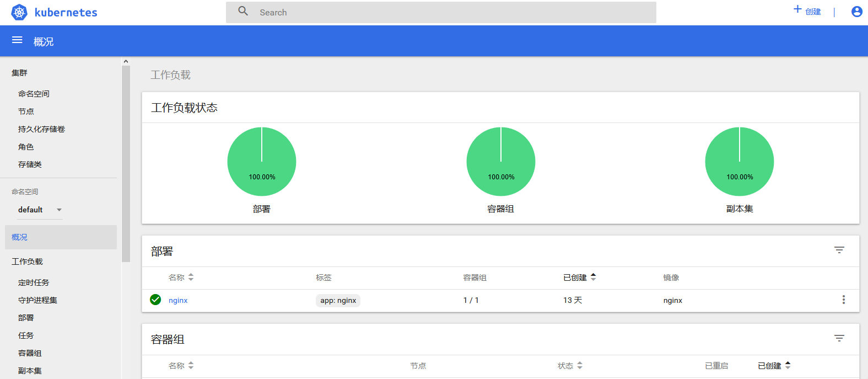Sort 部署 table by 名称 arrows
This screenshot has height=379, width=868.
[191, 277]
